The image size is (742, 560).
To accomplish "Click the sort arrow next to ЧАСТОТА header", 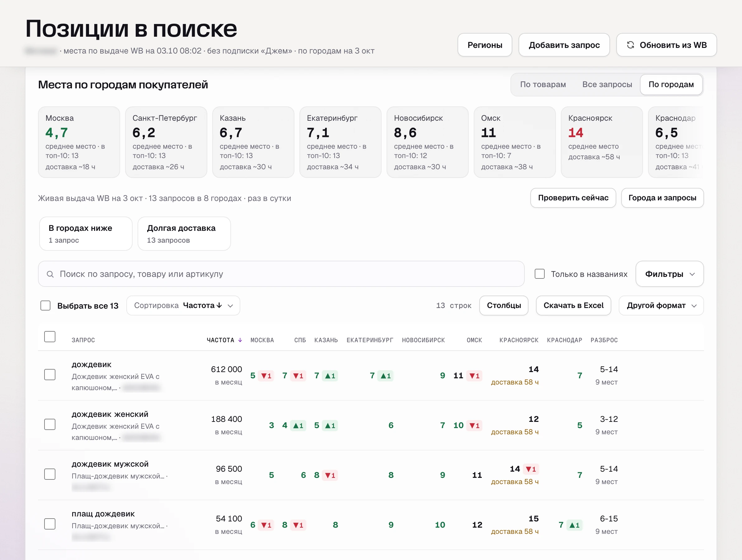I will 240,340.
